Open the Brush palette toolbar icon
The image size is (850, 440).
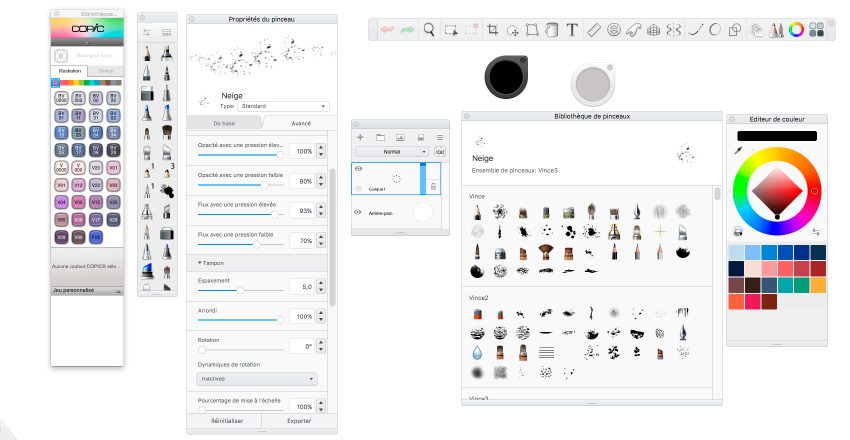coord(776,30)
